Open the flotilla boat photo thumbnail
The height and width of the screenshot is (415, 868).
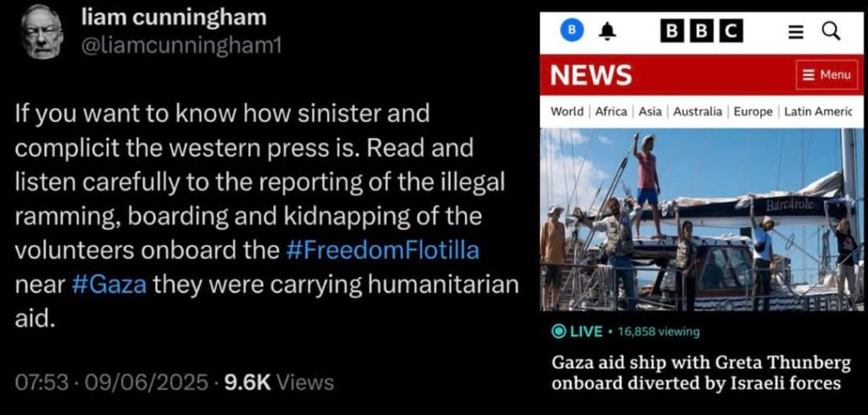point(701,220)
